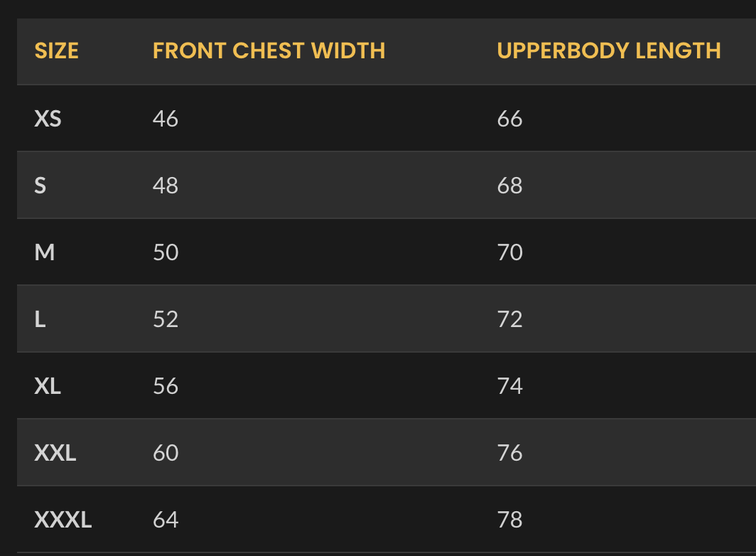Image resolution: width=756 pixels, height=556 pixels.
Task: Click upperbody length value 66 for XS
Action: click(509, 119)
